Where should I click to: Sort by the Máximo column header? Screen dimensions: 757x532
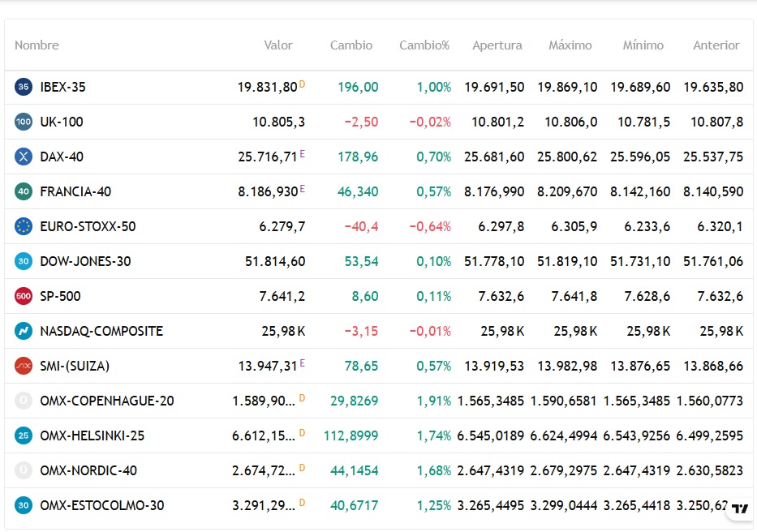pyautogui.click(x=570, y=45)
